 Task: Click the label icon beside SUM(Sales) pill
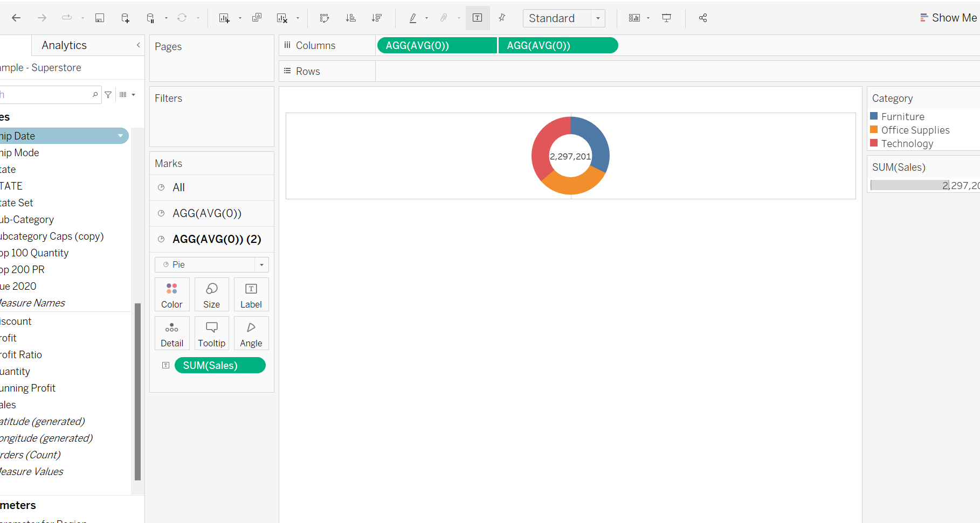(x=166, y=365)
